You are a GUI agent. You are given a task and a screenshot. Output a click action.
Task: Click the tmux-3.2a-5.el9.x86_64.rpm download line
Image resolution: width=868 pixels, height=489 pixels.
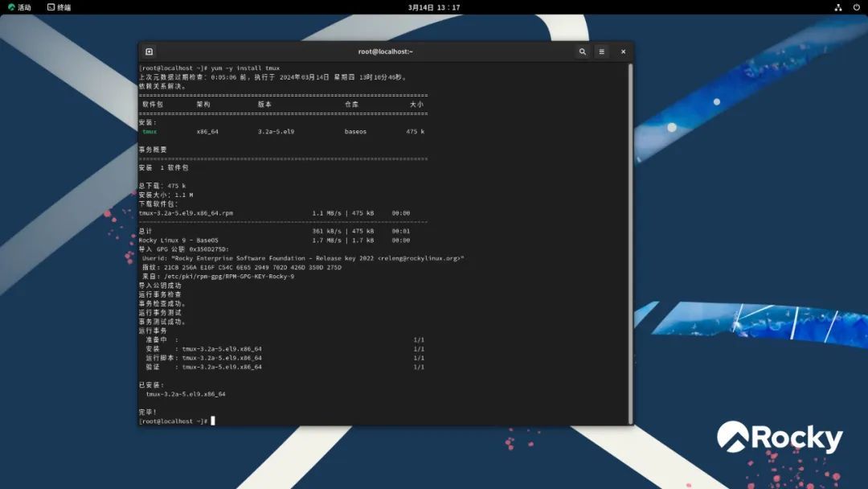coord(274,213)
